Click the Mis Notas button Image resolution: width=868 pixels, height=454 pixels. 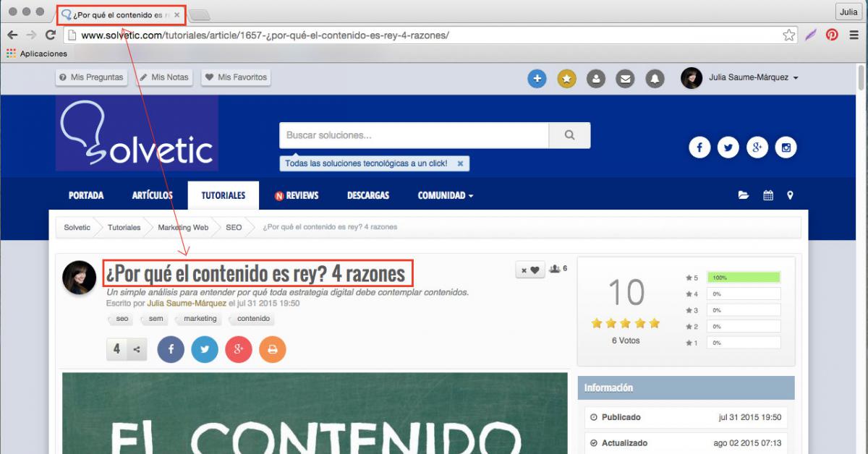point(163,77)
